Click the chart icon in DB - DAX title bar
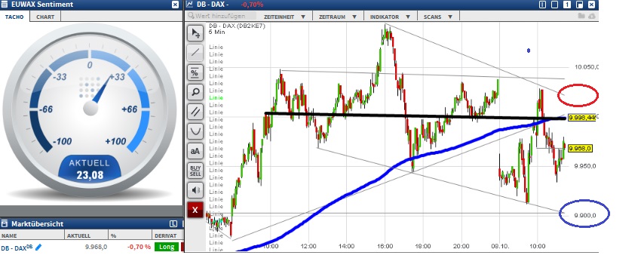The image size is (644, 280). tap(189, 5)
